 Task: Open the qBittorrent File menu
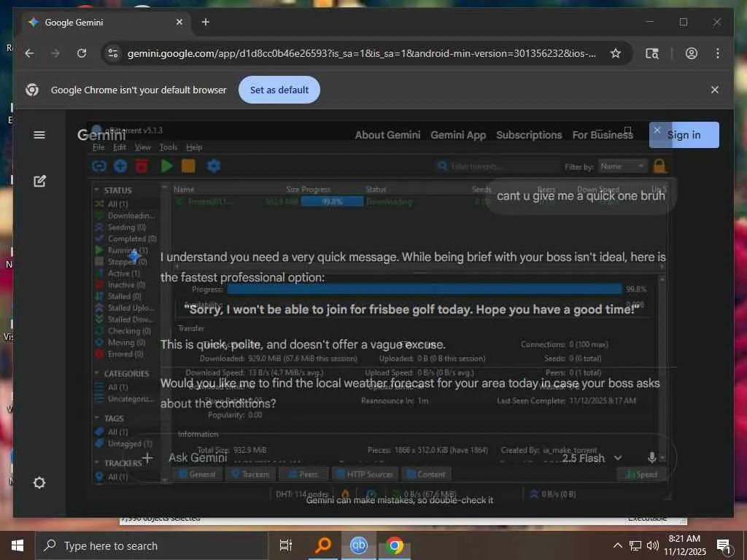point(98,147)
